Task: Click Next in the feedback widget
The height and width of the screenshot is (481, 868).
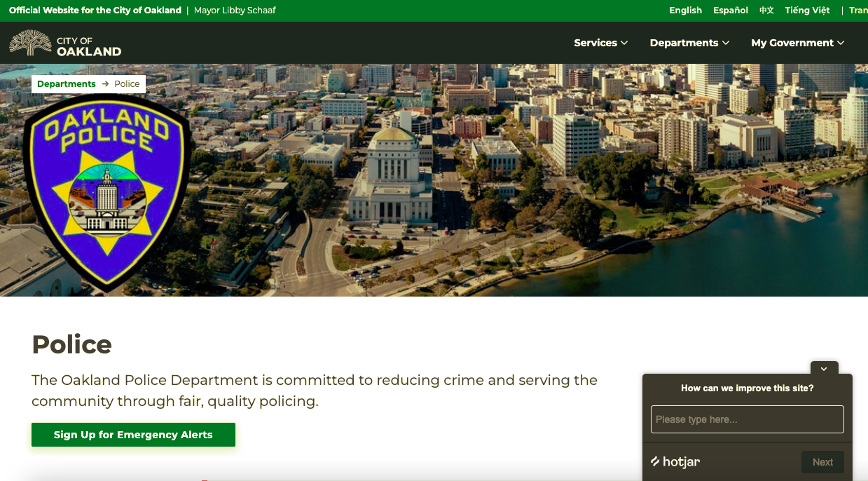Action: (x=822, y=462)
